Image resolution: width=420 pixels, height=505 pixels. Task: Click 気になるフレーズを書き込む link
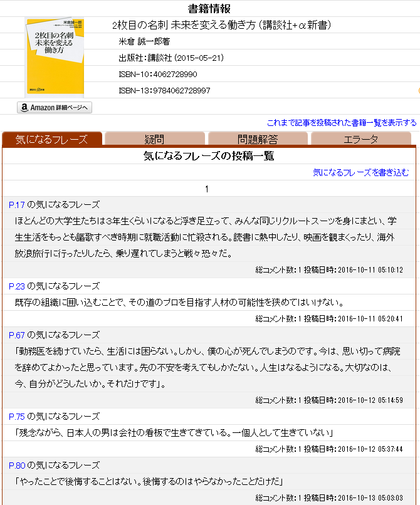coord(361,173)
